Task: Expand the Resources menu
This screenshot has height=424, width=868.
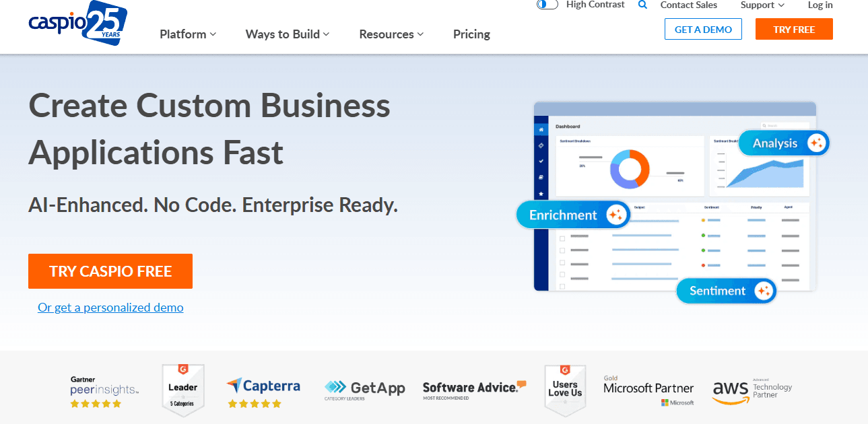Action: pos(391,34)
